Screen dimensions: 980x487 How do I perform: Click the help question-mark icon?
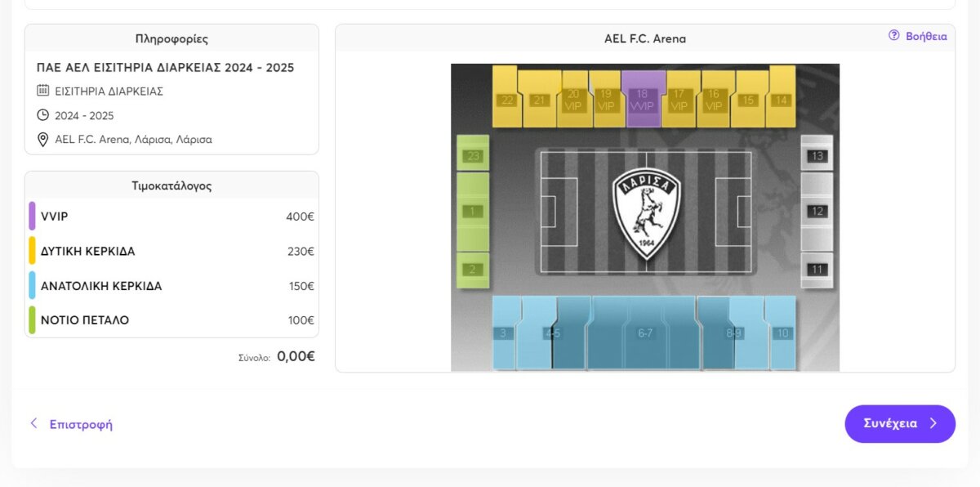(x=893, y=36)
